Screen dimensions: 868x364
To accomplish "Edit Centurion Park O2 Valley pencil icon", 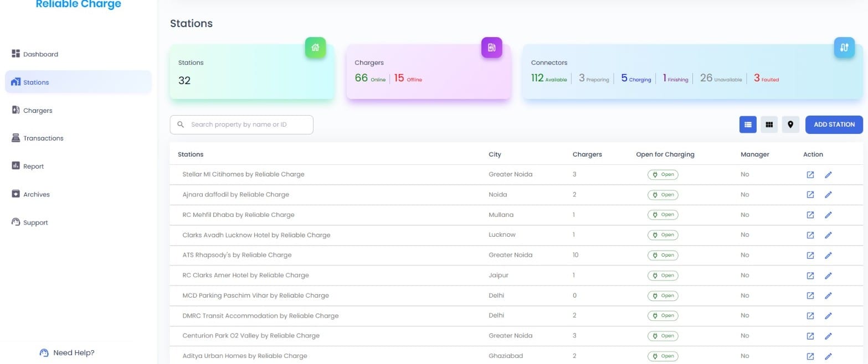I will pyautogui.click(x=829, y=336).
